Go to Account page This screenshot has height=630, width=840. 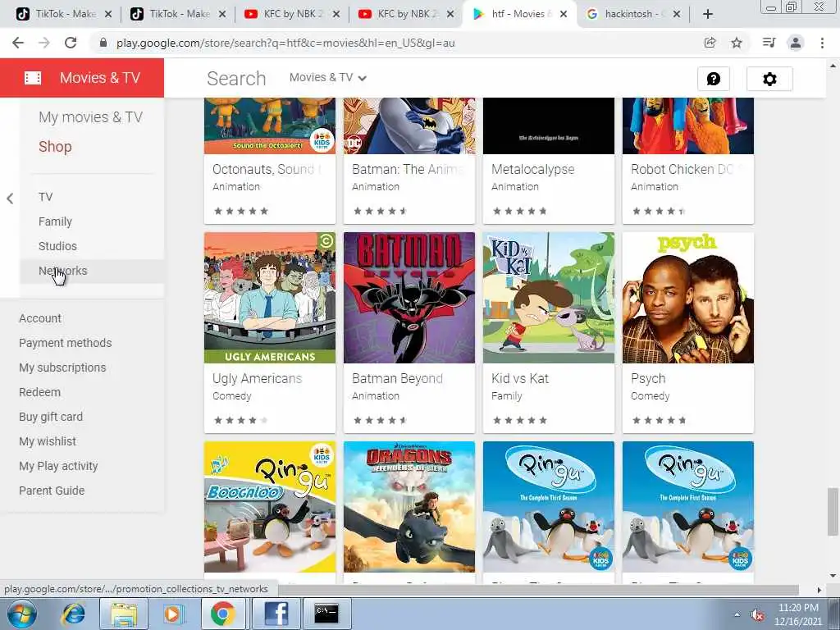(x=40, y=319)
